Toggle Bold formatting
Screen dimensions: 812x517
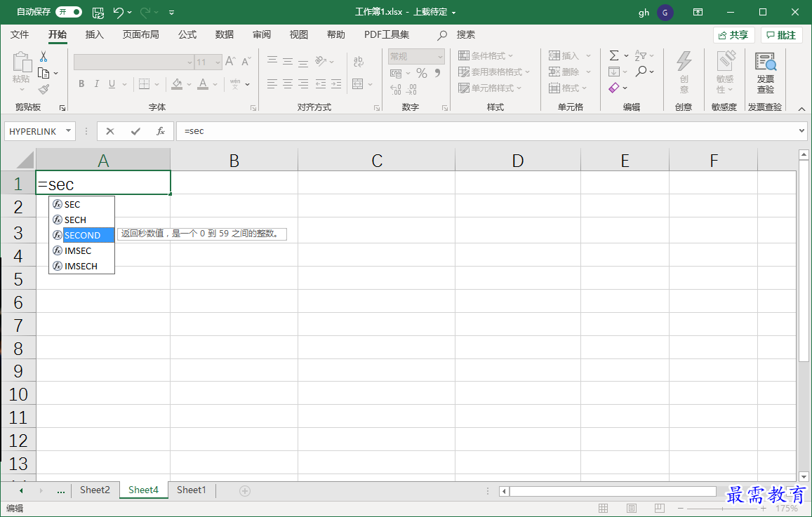point(81,84)
